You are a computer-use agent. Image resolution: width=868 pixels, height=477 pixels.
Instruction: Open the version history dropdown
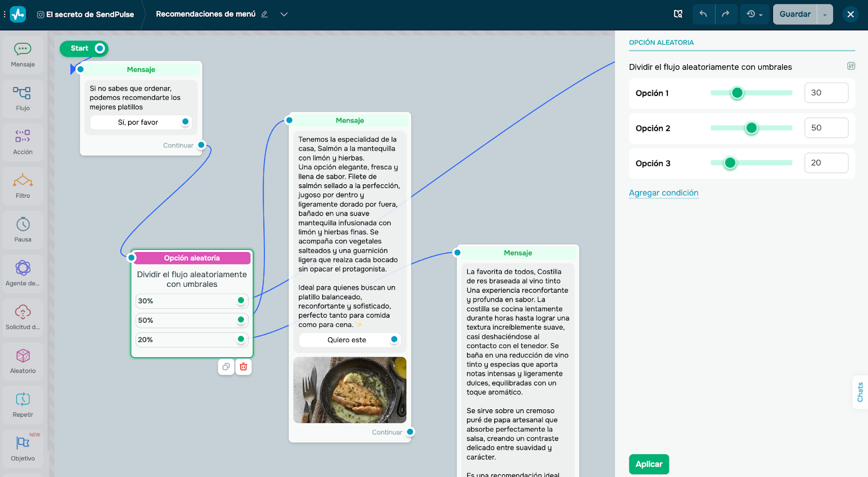pyautogui.click(x=755, y=14)
